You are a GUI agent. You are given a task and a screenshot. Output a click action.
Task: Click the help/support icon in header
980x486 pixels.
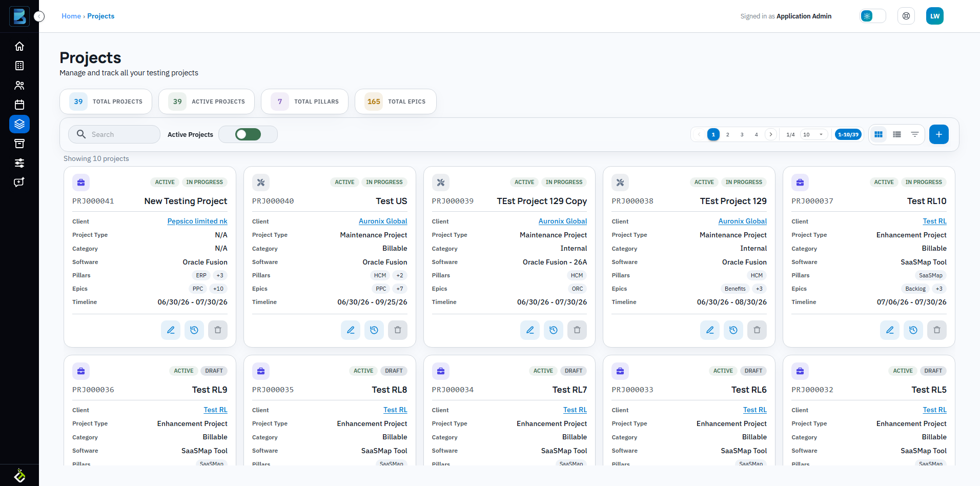(x=906, y=16)
